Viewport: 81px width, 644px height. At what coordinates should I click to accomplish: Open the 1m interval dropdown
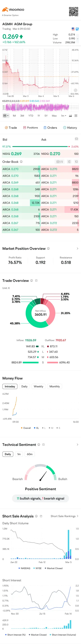(64, 116)
